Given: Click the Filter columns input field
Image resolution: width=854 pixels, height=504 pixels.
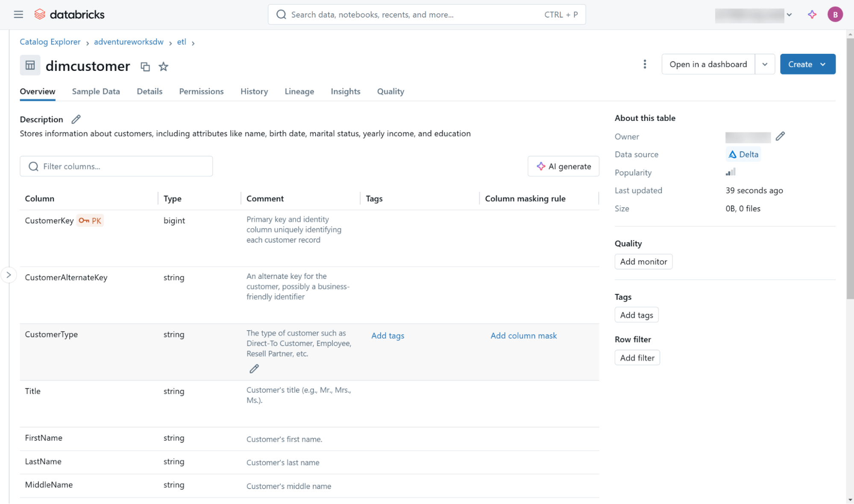Looking at the screenshot, I should 116,166.
